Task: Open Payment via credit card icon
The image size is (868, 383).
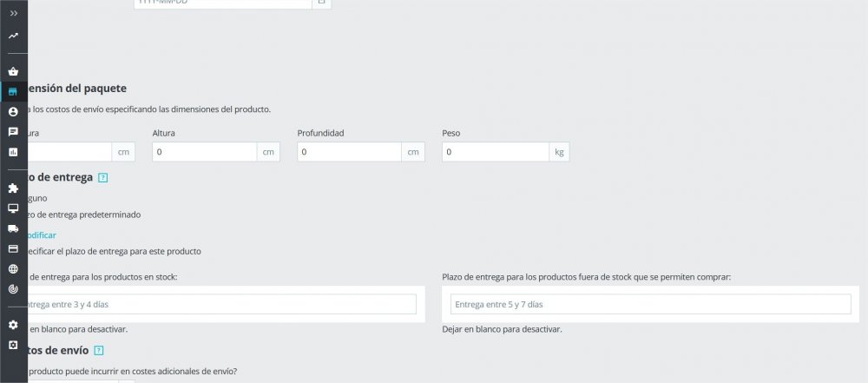Action: tap(13, 248)
